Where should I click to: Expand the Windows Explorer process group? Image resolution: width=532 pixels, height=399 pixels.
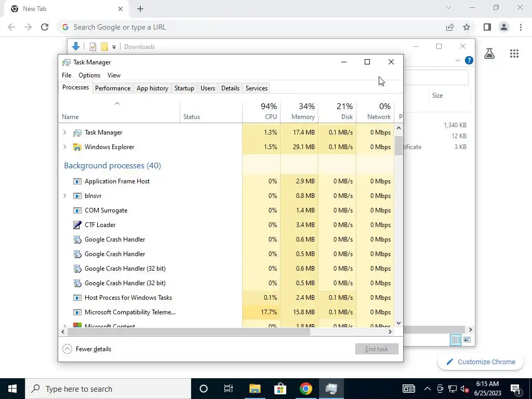(65, 147)
